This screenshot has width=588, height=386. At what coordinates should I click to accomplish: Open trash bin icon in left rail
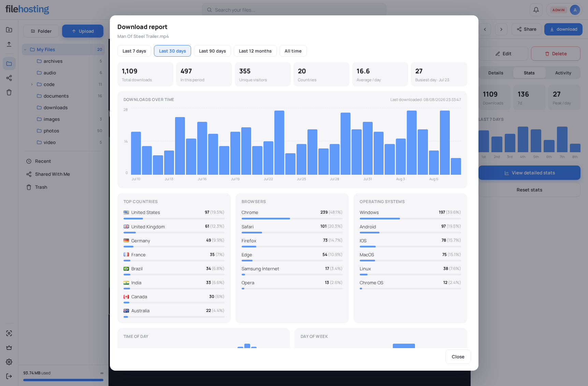[9, 92]
